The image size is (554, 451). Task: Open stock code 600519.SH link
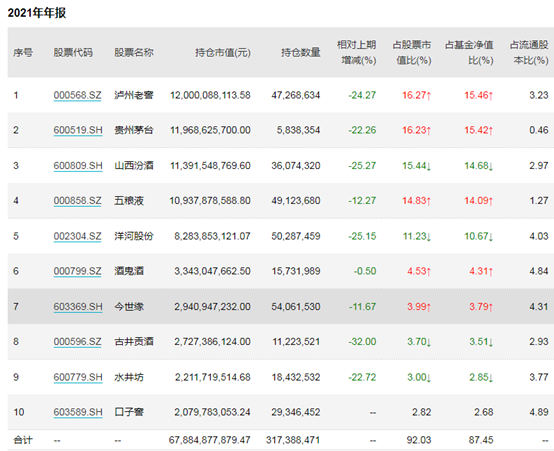pyautogui.click(x=78, y=130)
